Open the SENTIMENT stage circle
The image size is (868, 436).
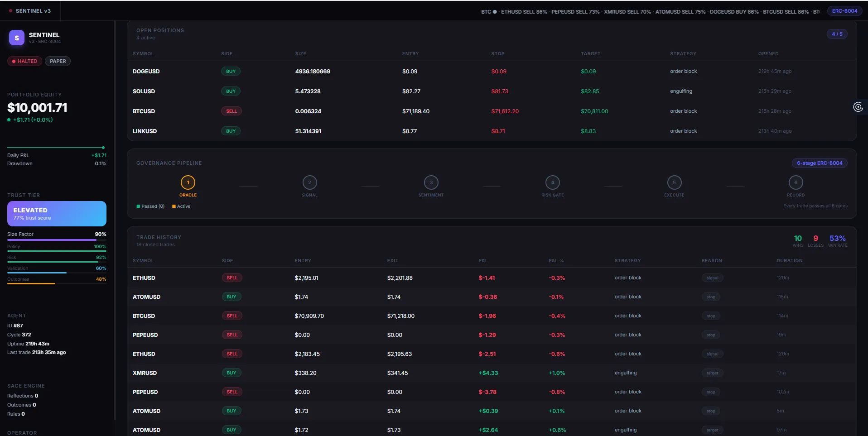pos(431,182)
